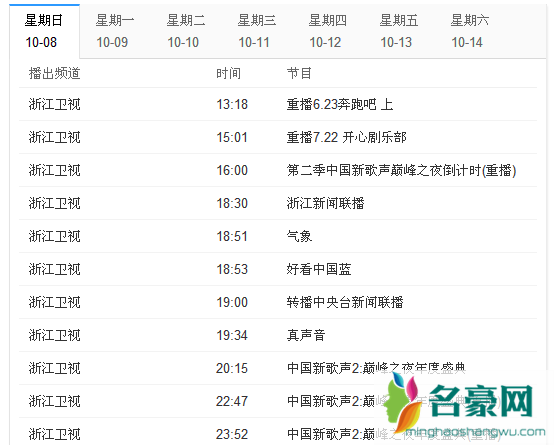The height and width of the screenshot is (445, 554).
Task: Click 浙江卫视 in the 22:47 row
Action: 54,401
